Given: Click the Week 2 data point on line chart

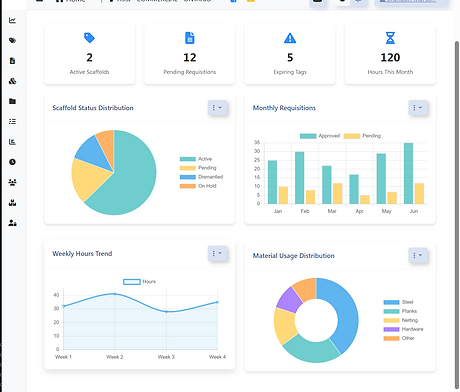Looking at the screenshot, I should click(115, 294).
